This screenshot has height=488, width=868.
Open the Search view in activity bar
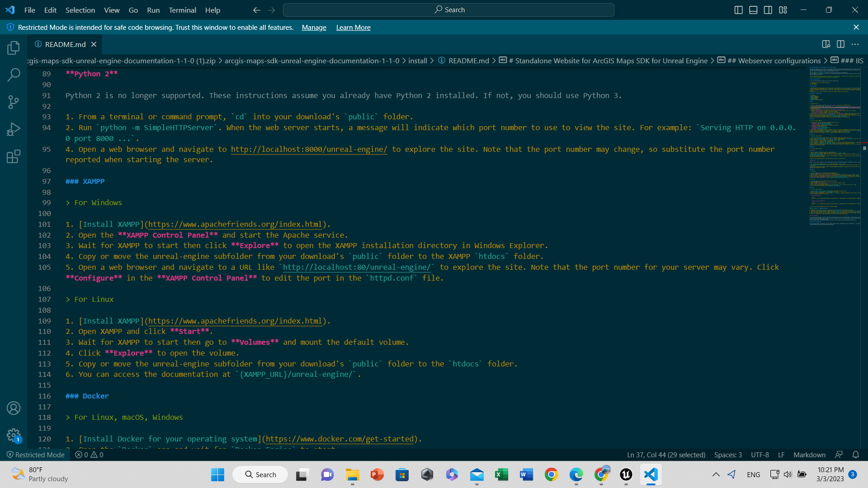point(14,75)
